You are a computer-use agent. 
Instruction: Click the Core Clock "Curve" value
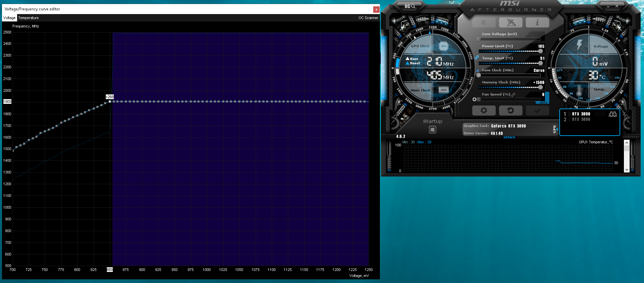coord(539,70)
